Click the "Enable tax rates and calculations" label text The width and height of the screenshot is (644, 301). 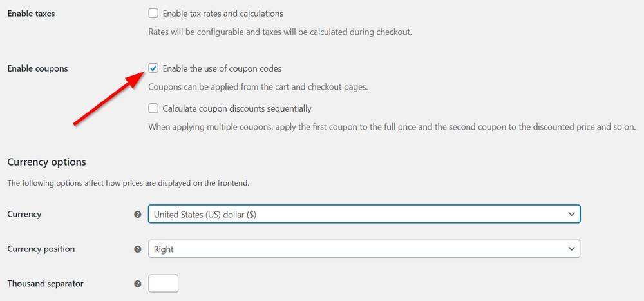click(x=223, y=14)
